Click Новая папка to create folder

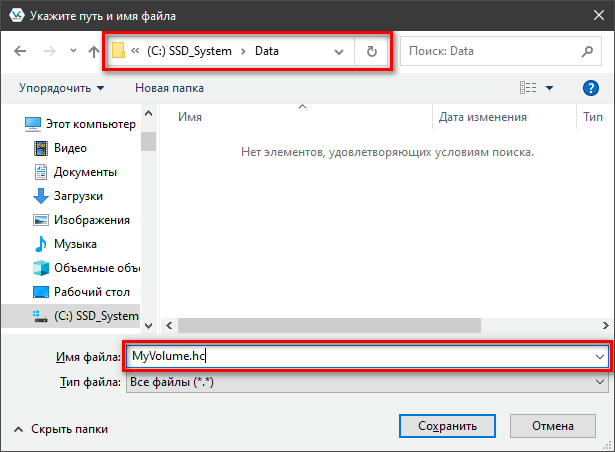coord(169,88)
